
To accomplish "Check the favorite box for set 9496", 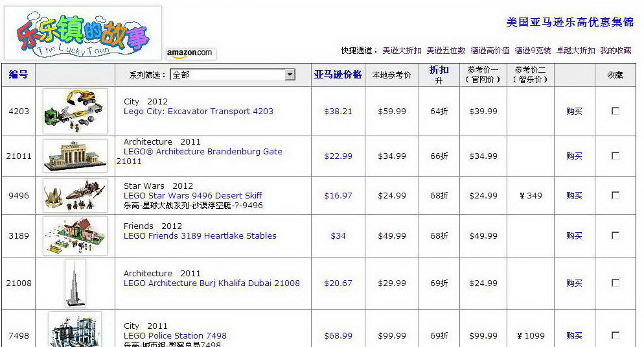I will point(615,195).
